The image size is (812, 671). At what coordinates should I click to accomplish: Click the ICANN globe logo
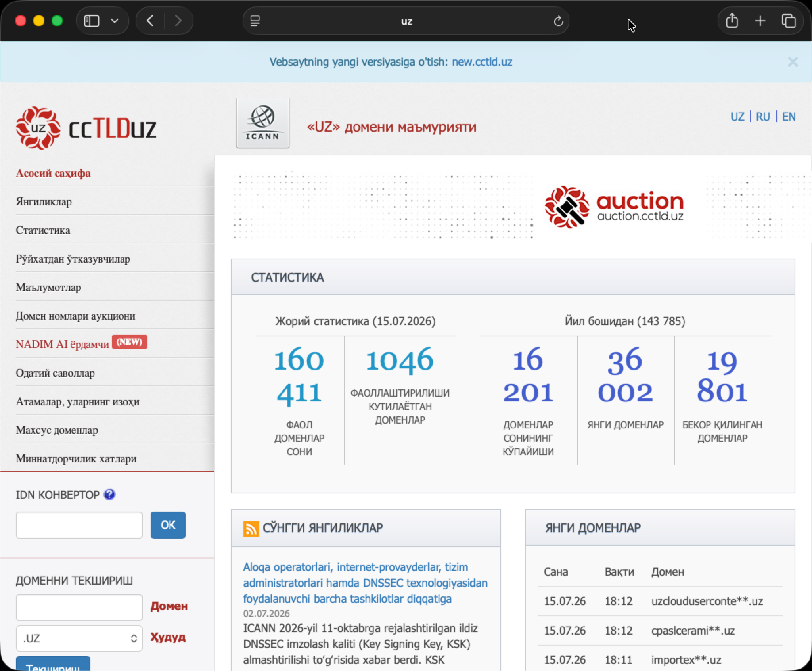coord(262,123)
